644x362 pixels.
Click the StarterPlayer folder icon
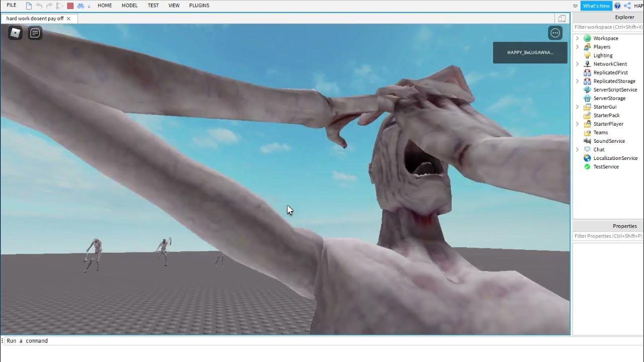pyautogui.click(x=587, y=124)
